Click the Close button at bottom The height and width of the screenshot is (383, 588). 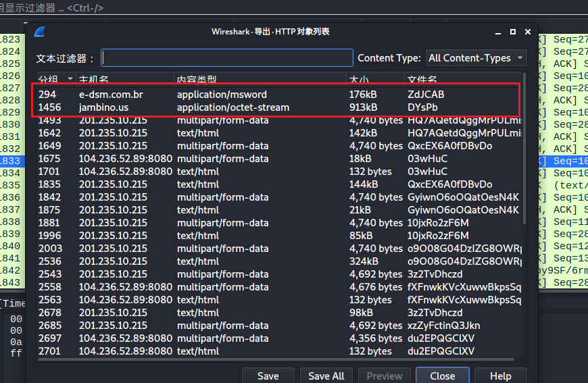pyautogui.click(x=442, y=376)
